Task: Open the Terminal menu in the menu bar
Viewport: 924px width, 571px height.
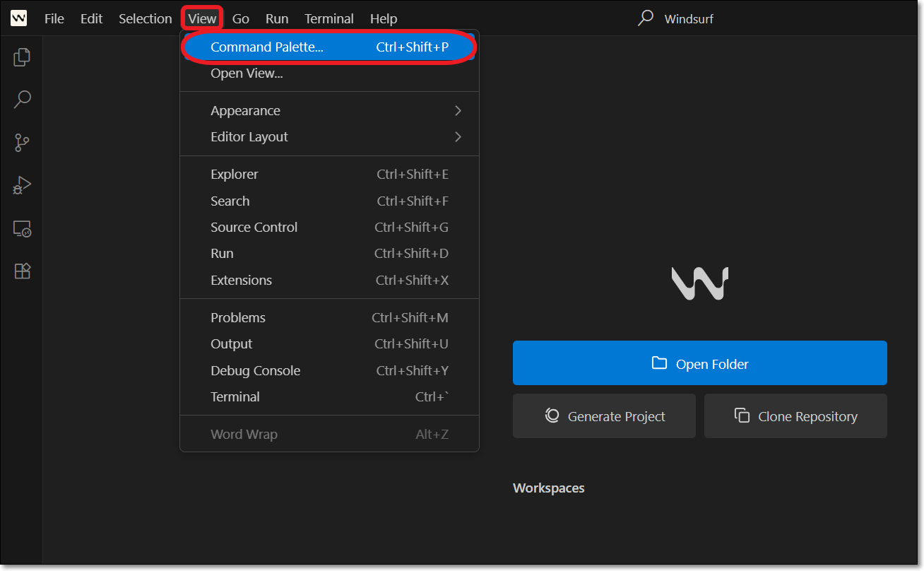Action: point(328,18)
